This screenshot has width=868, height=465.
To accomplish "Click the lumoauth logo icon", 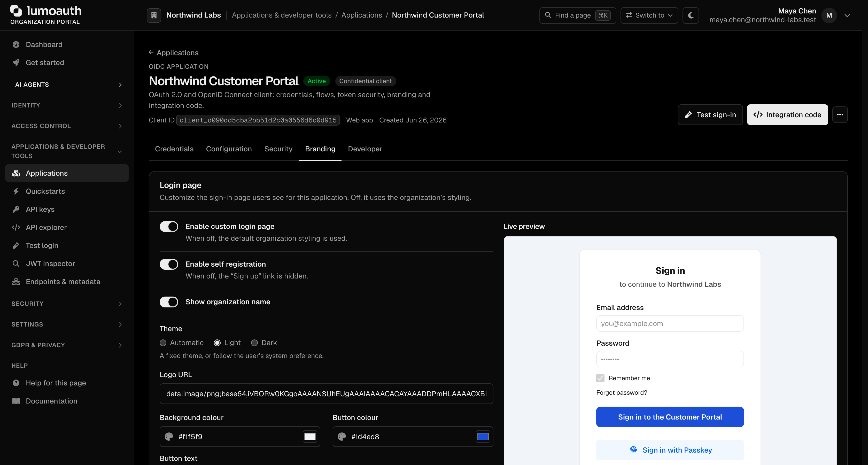I will (x=16, y=11).
